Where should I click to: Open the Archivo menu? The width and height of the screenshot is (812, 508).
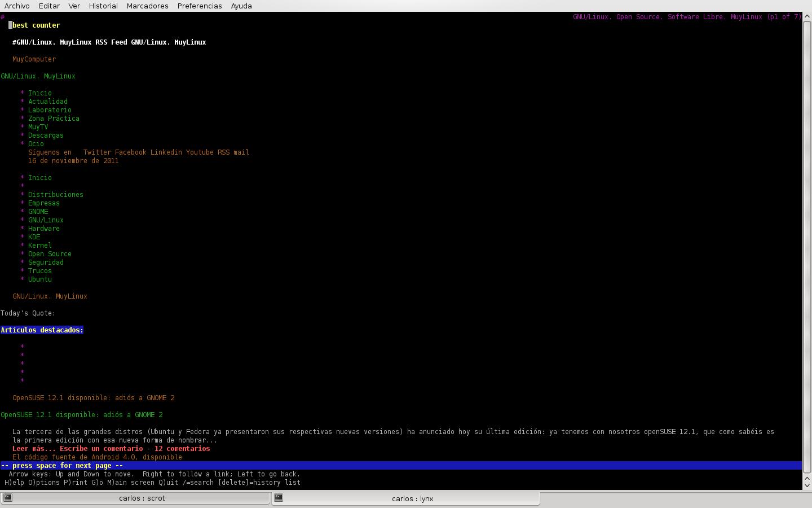[17, 6]
